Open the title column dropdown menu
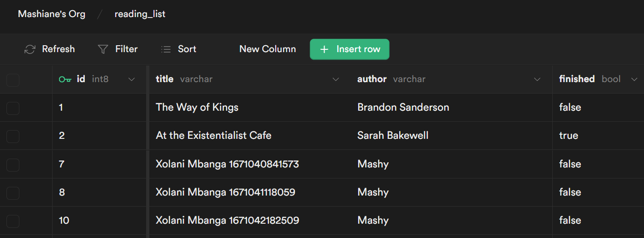644x238 pixels. (x=336, y=79)
